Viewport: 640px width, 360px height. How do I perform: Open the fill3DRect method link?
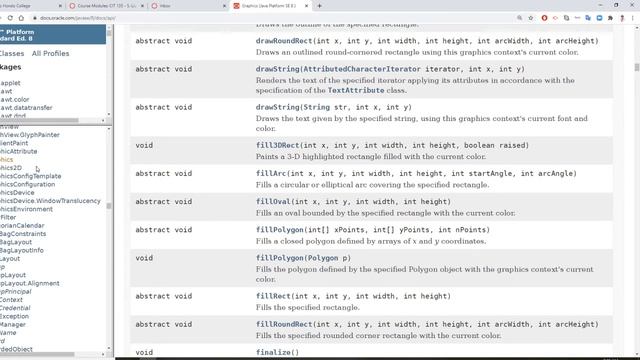(278, 145)
